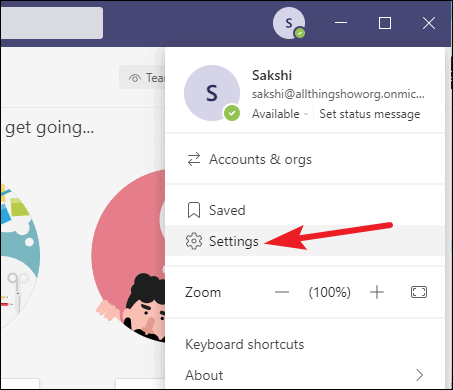This screenshot has width=453, height=390.
Task: Click the Sakshi name heading
Action: pos(272,75)
